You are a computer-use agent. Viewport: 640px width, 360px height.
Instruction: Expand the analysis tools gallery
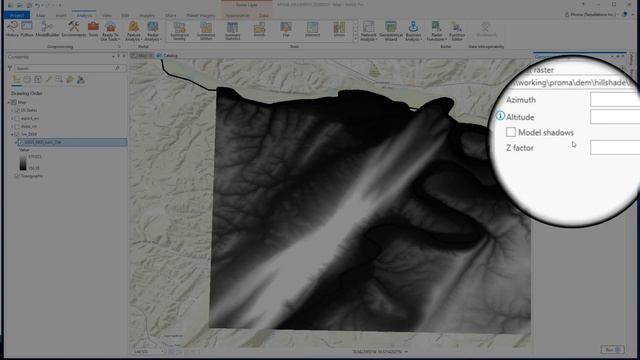(355, 38)
